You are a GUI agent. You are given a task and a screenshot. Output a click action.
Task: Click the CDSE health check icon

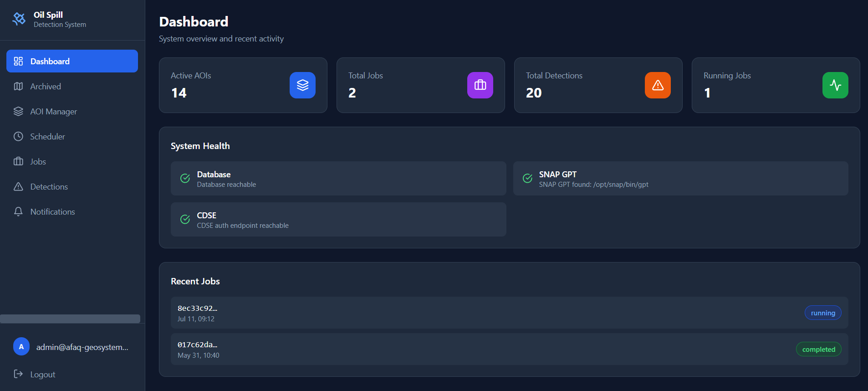coord(185,219)
